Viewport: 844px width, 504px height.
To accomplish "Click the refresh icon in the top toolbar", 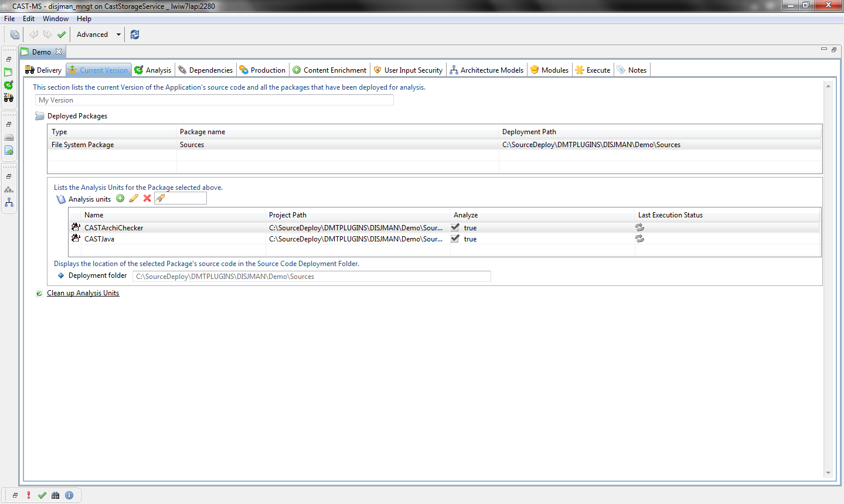I will (x=135, y=35).
